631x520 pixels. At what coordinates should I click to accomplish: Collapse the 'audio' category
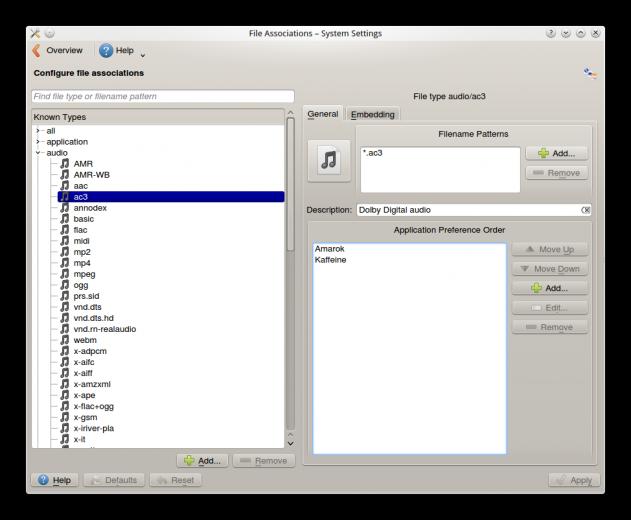click(38, 153)
